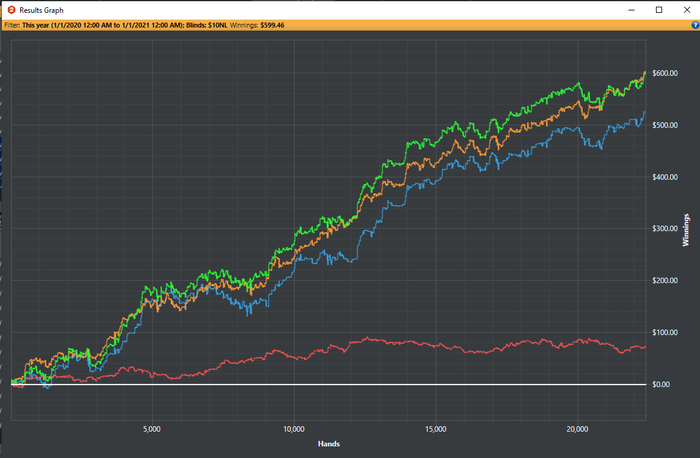Viewport: 700px width, 458px height.
Task: Click the 10,000 hands axis label
Action: coord(294,429)
